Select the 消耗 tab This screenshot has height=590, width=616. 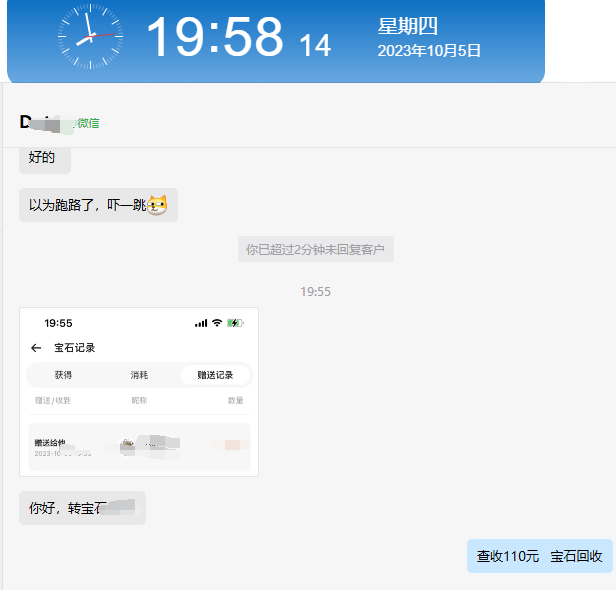139,375
